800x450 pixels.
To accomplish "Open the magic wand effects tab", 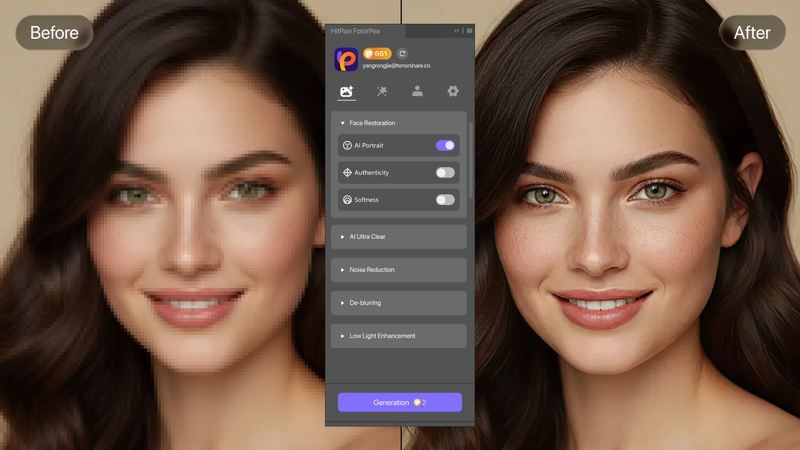I will (382, 91).
